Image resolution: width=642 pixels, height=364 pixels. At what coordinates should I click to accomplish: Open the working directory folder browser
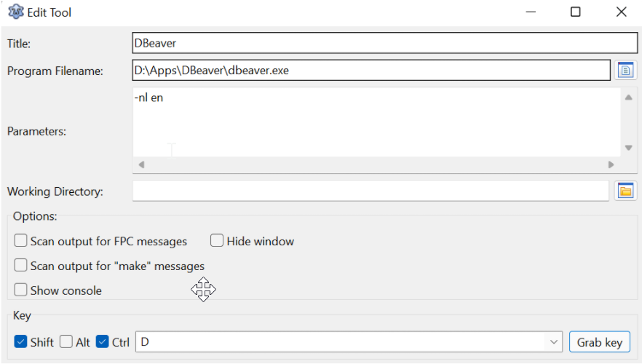point(625,191)
